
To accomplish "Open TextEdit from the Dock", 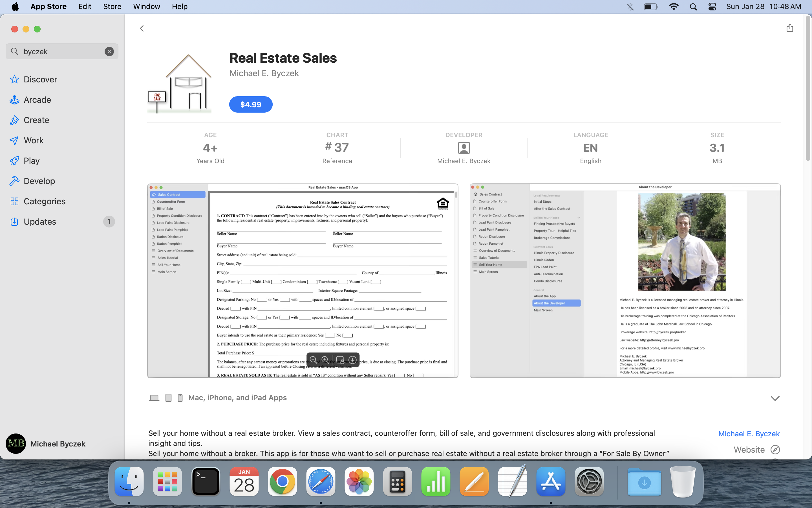I will (x=512, y=481).
